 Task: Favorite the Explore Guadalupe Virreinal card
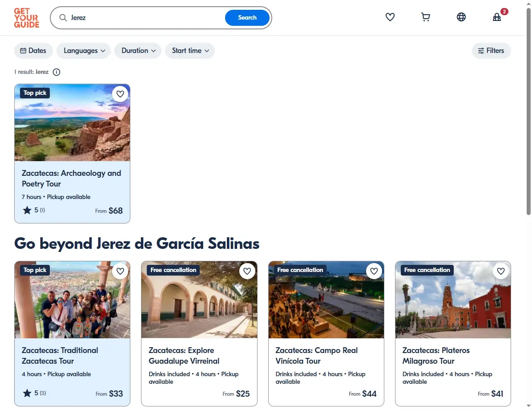pyautogui.click(x=247, y=271)
